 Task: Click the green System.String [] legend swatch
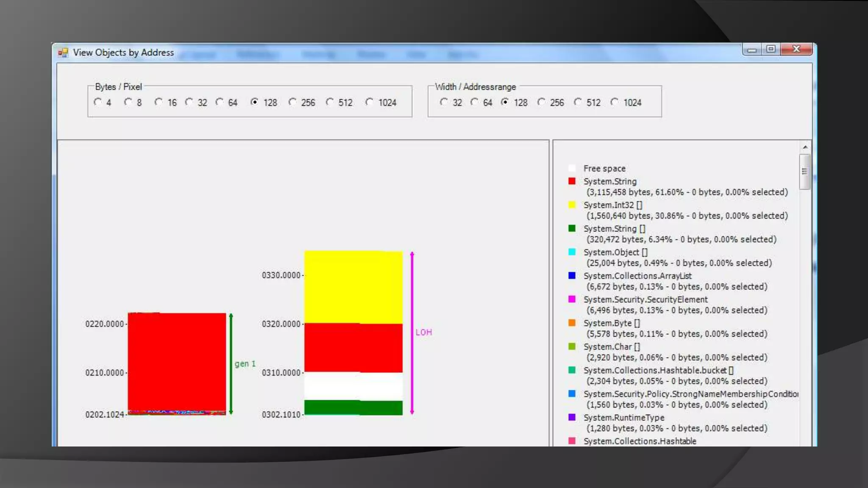pyautogui.click(x=572, y=228)
